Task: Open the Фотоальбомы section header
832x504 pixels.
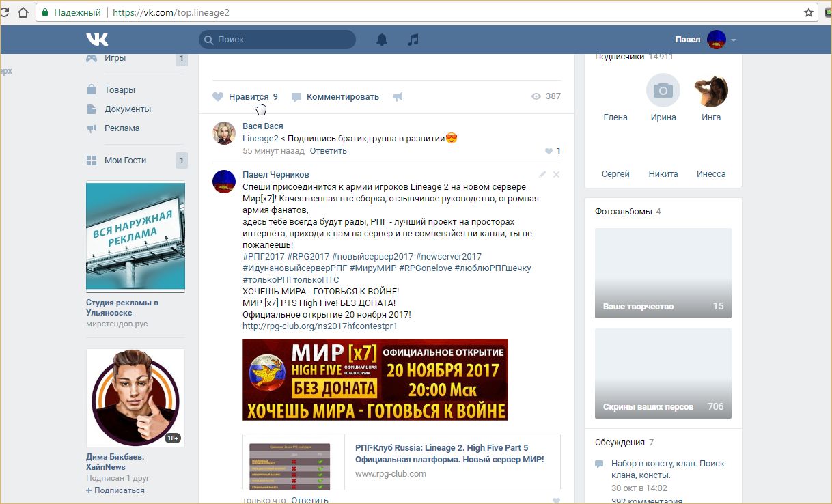Action: coord(624,212)
